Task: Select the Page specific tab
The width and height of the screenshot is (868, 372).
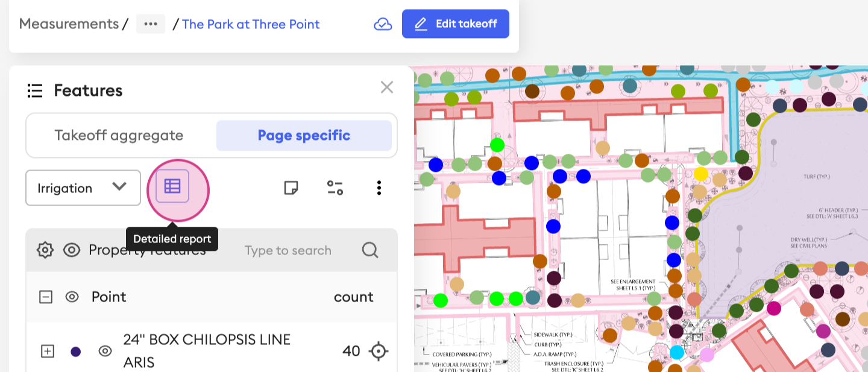Action: (304, 135)
